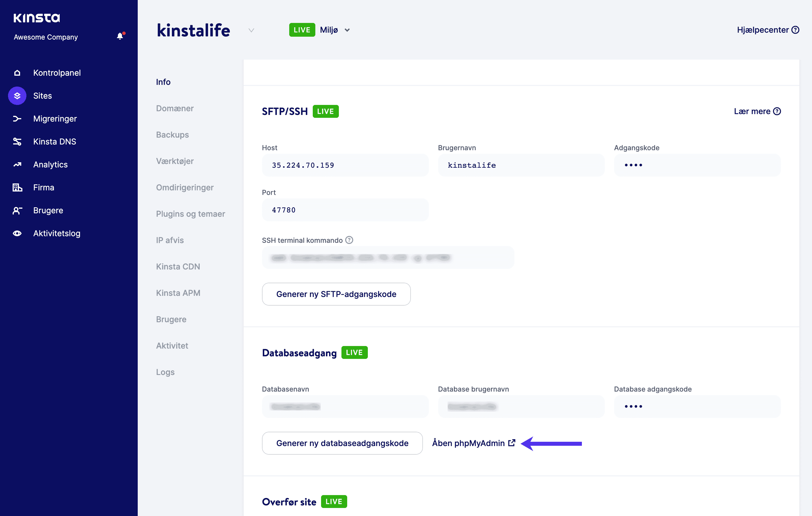Switch to the IP afvis tab

pos(170,240)
